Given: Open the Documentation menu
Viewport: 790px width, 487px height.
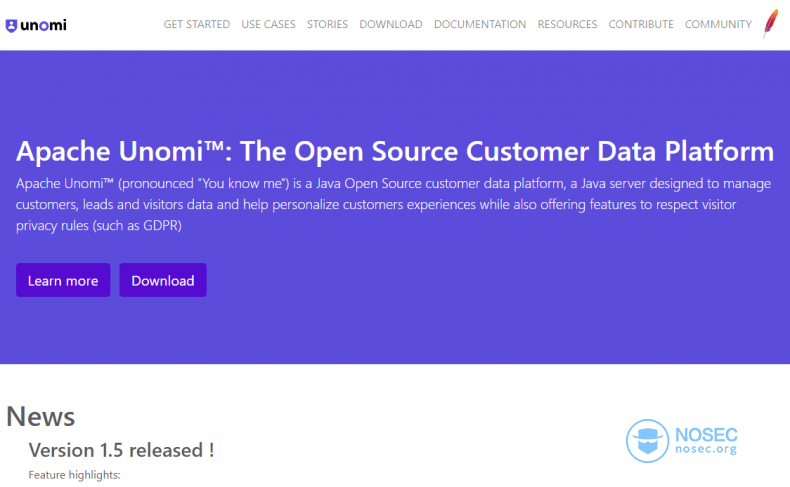Looking at the screenshot, I should (480, 24).
